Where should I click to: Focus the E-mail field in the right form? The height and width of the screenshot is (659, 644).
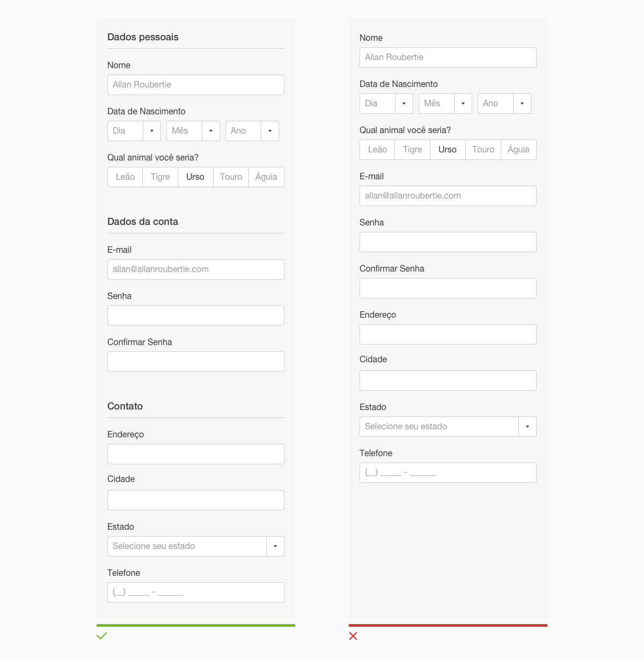click(448, 196)
